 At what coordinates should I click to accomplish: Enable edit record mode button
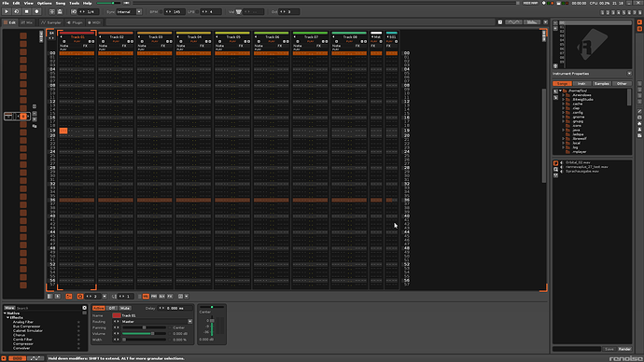(x=36, y=12)
